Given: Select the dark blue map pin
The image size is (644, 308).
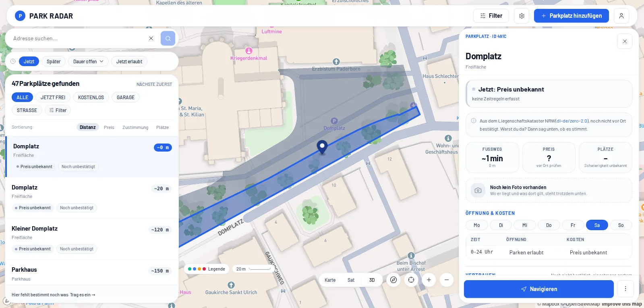Looking at the screenshot, I should click(322, 147).
